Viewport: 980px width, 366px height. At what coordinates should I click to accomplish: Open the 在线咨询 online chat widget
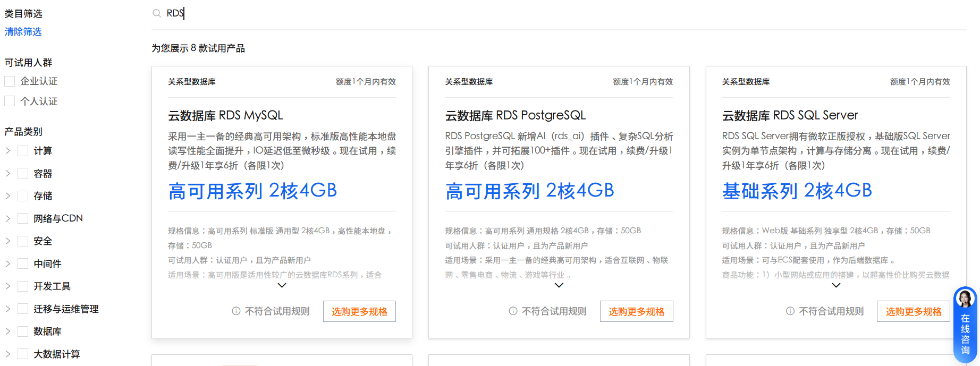(x=965, y=325)
